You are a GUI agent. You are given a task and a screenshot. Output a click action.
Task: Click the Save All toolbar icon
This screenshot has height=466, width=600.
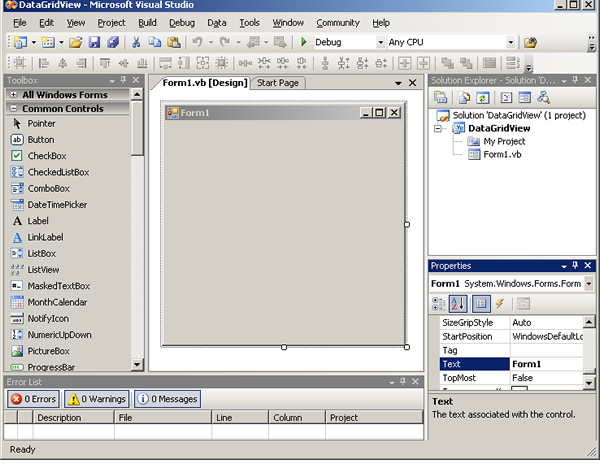tap(113, 42)
